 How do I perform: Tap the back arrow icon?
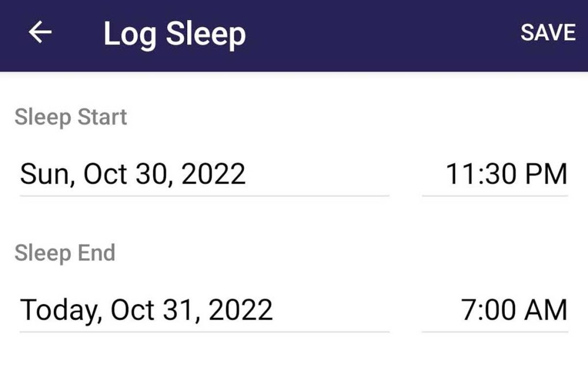click(x=40, y=33)
